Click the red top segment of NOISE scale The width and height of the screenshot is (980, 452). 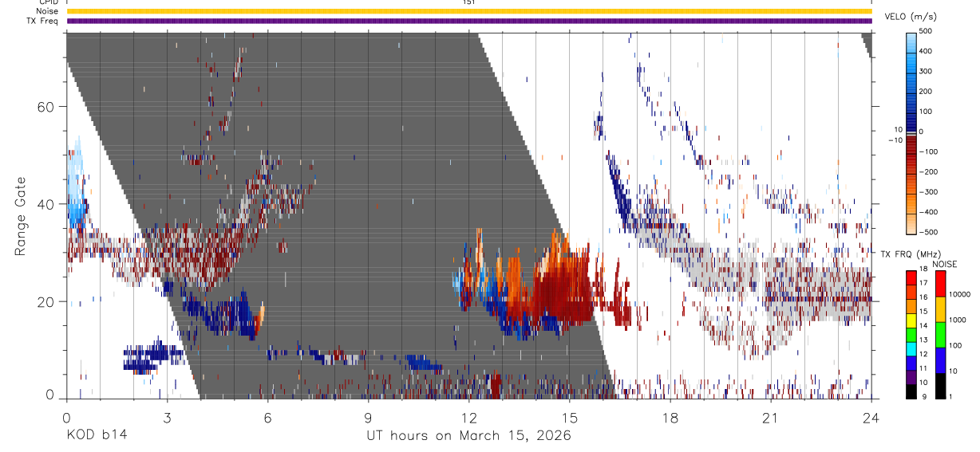(940, 285)
